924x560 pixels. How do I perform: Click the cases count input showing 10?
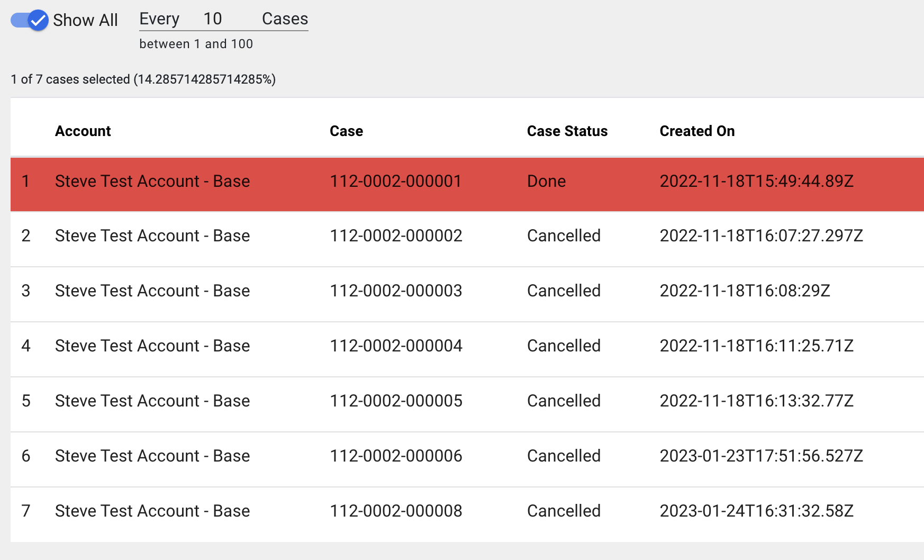click(212, 19)
